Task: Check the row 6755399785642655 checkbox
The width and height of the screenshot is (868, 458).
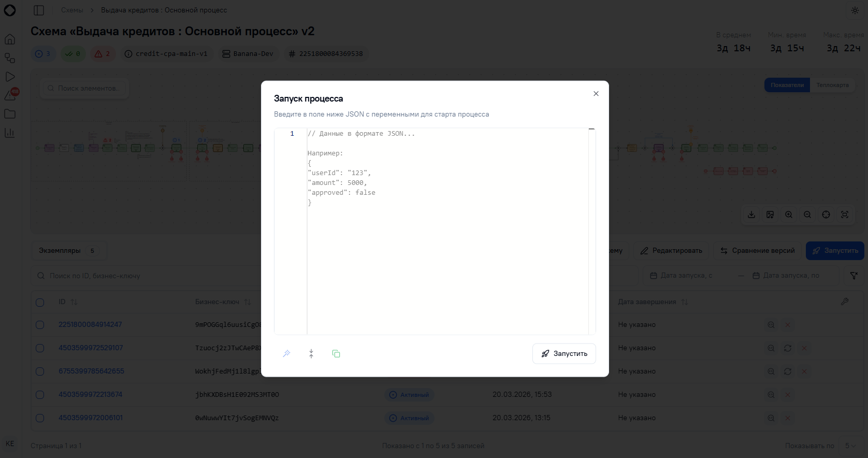Action: pyautogui.click(x=40, y=371)
